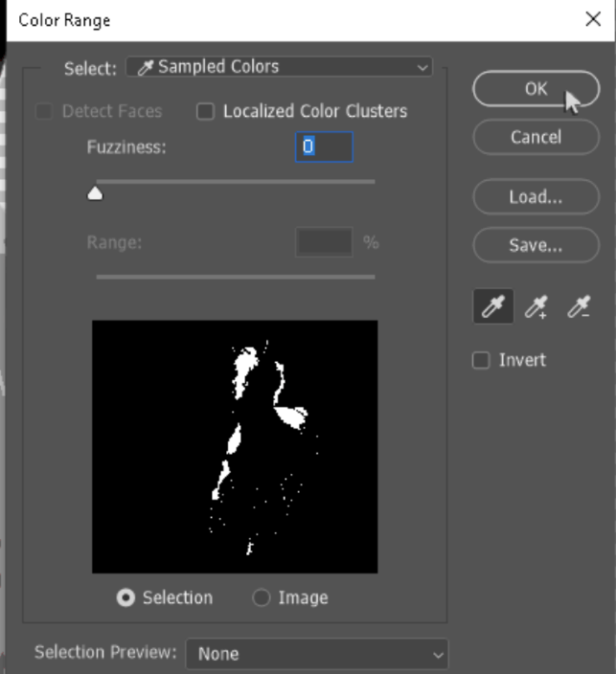The image size is (616, 674).
Task: Open the Selection Preview dropdown
Action: click(x=317, y=654)
